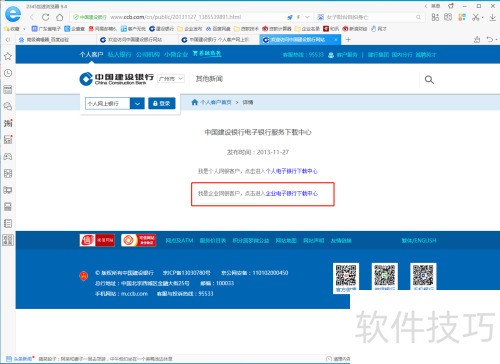
Task: Open the sidebar history clock icon
Action: [8, 73]
